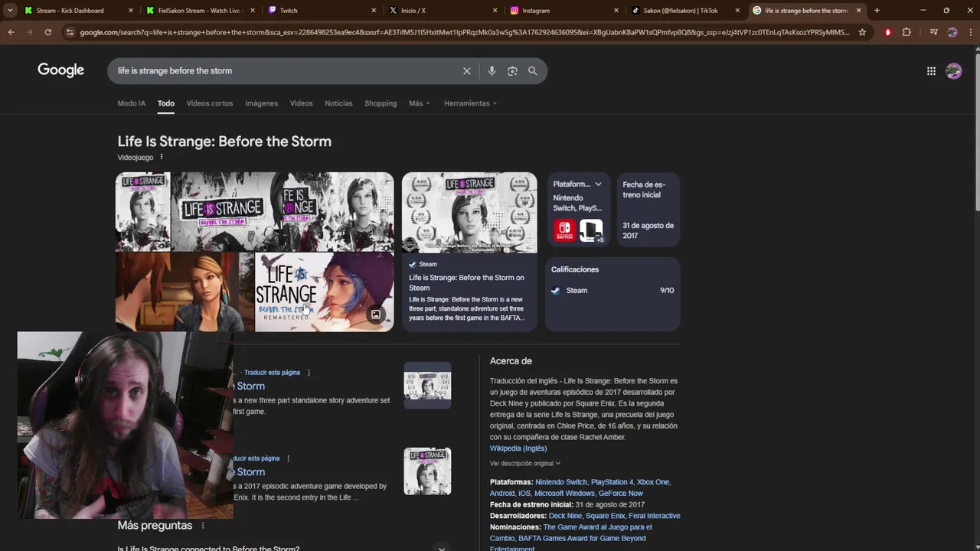Open options beside 'Traducir esta página' first result

pyautogui.click(x=309, y=373)
